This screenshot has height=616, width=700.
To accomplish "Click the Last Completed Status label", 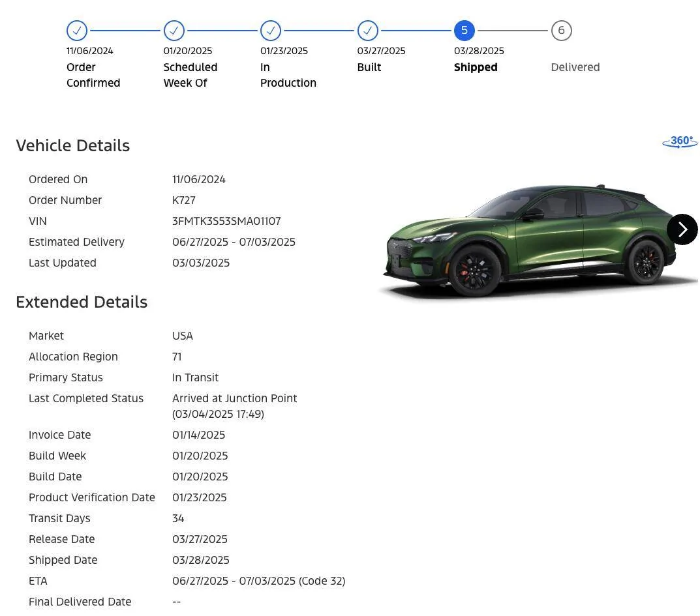I will tap(86, 398).
